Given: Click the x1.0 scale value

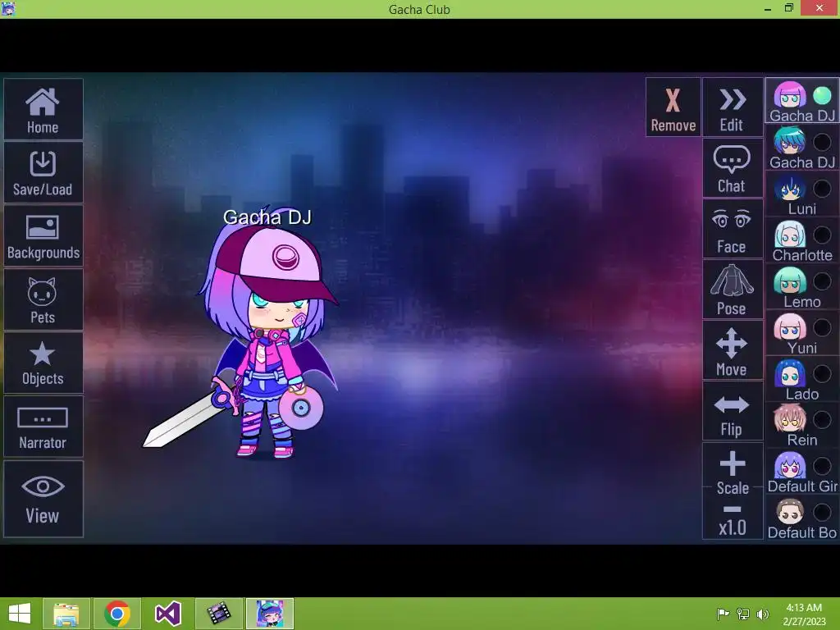Looking at the screenshot, I should pos(733,527).
